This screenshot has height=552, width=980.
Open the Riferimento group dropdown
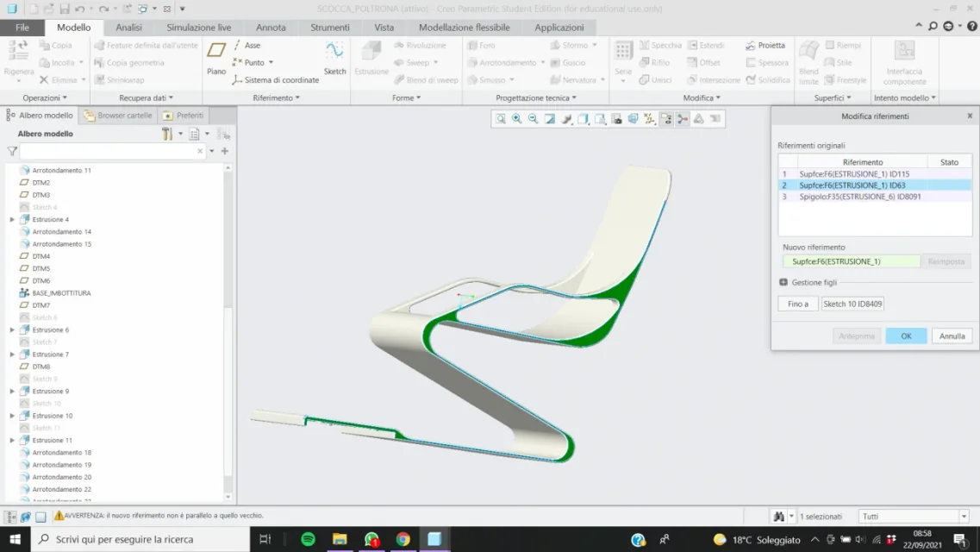(x=277, y=97)
